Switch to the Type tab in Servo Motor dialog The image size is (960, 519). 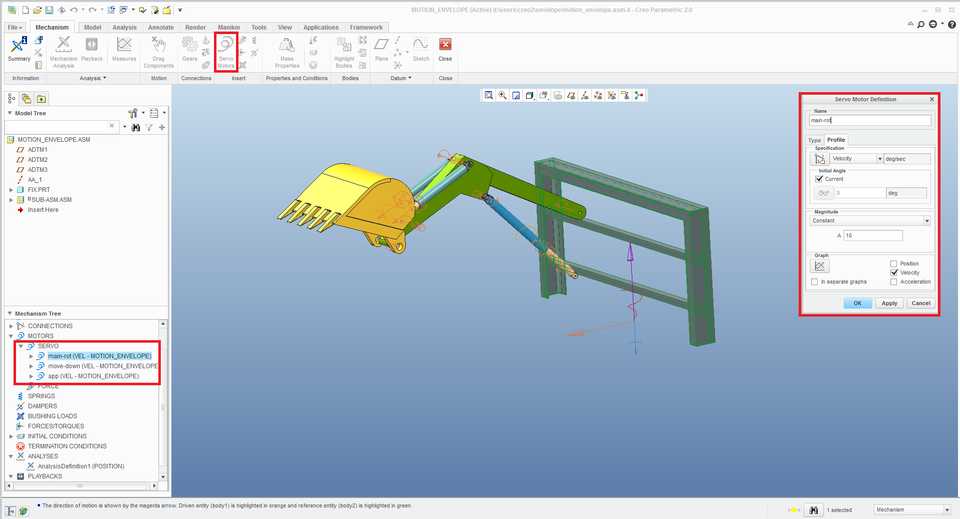[814, 140]
